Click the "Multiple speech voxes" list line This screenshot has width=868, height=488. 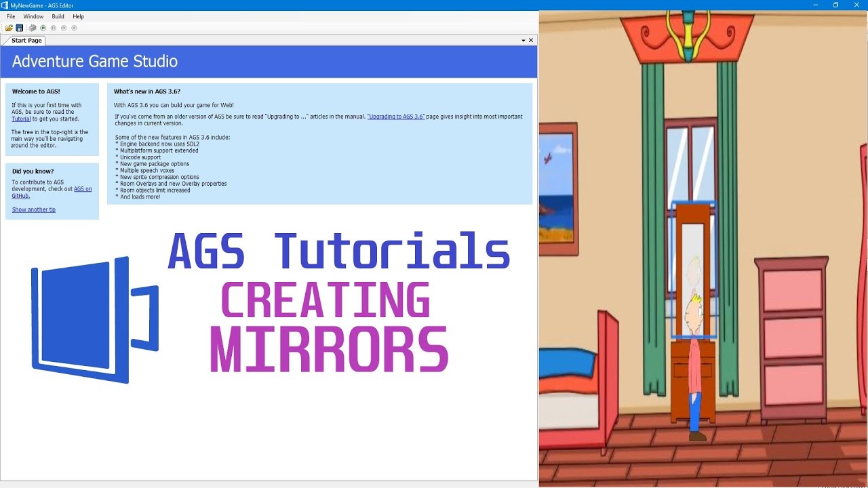(144, 170)
